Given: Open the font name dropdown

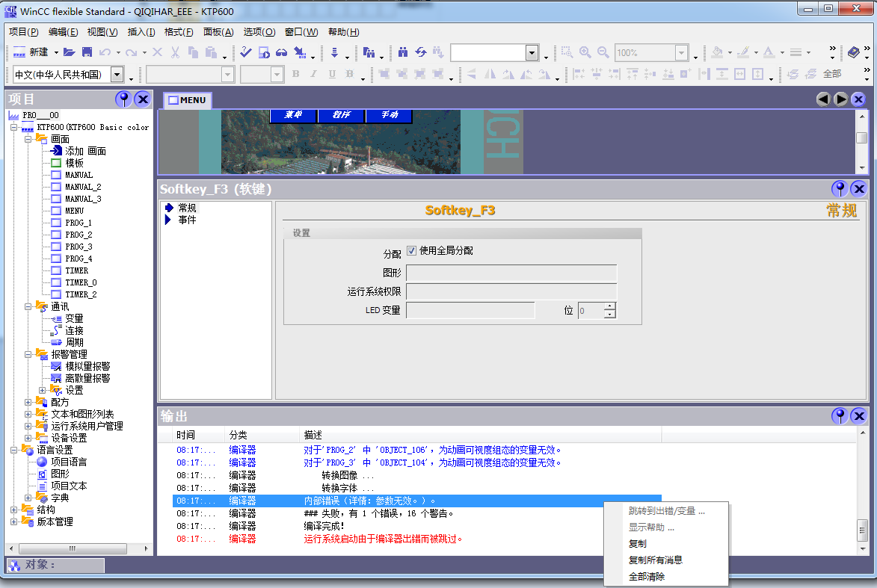Looking at the screenshot, I should tap(227, 74).
